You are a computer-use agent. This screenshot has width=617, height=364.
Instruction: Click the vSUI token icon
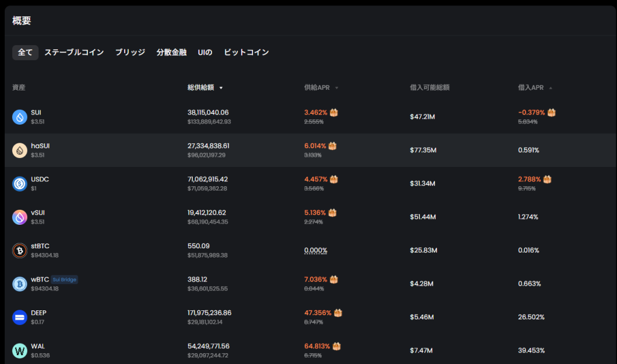click(x=20, y=217)
